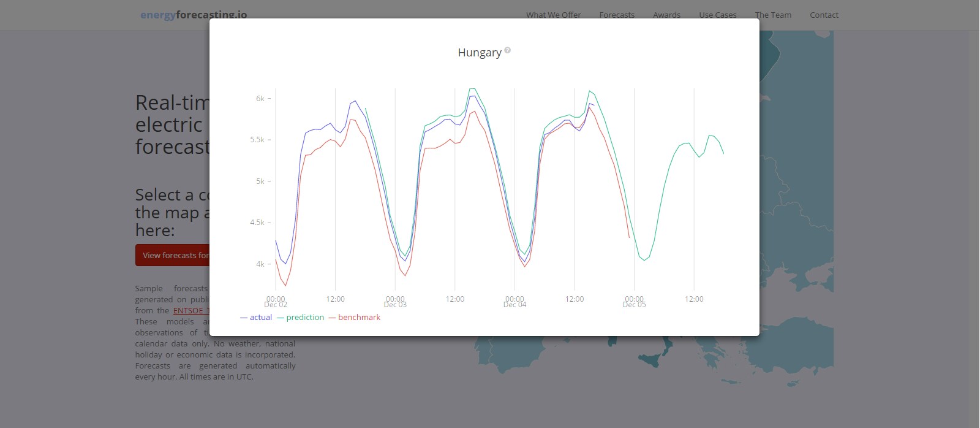Click the Dec 04 x-axis label
The height and width of the screenshot is (428, 980).
[514, 304]
